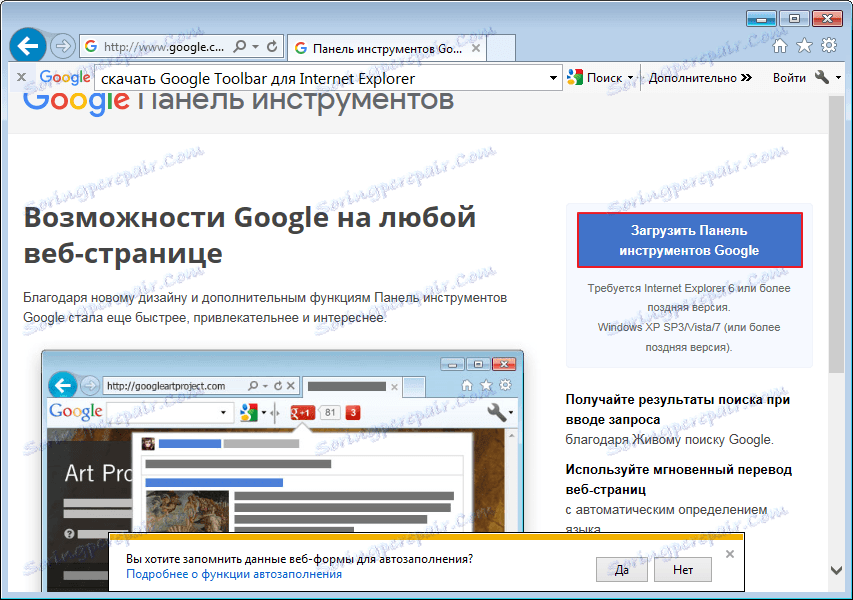Image resolution: width=853 pixels, height=600 pixels.
Task: Minimize the browser window
Action: [x=761, y=18]
